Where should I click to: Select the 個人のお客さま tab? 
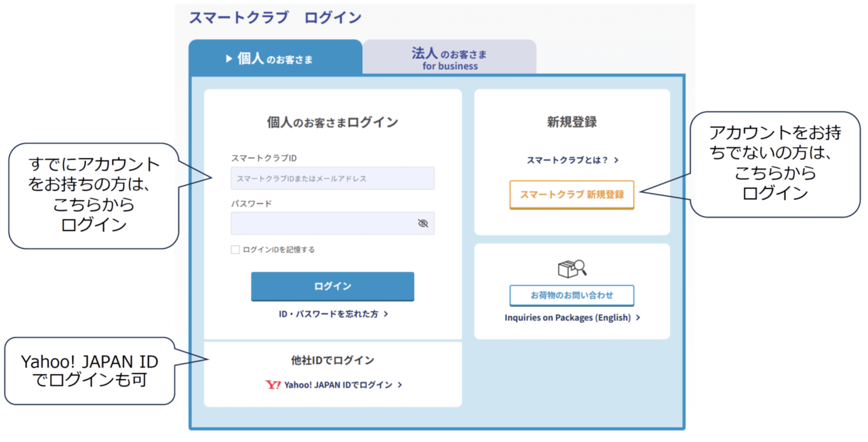pyautogui.click(x=275, y=59)
